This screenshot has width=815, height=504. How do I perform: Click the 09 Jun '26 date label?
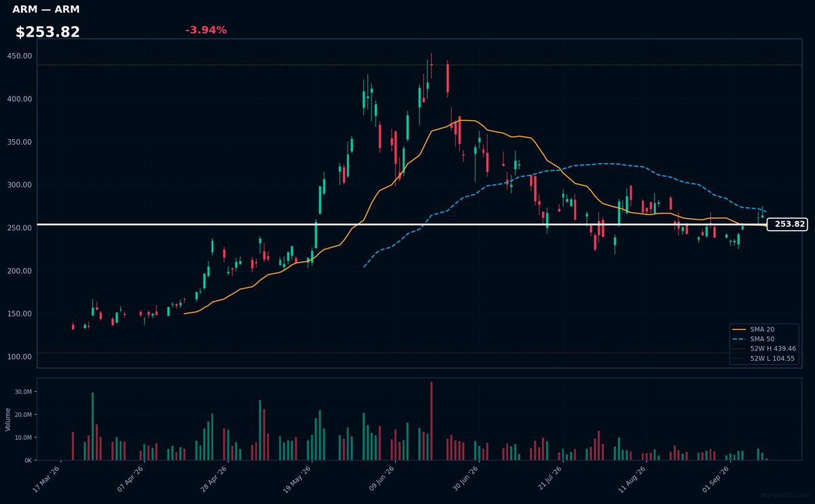(381, 478)
